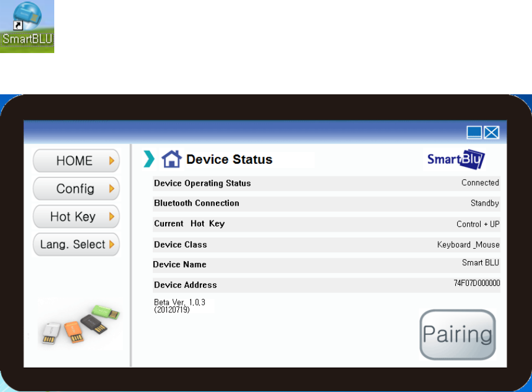Image resolution: width=532 pixels, height=392 pixels.
Task: Click the Pairing button
Action: click(x=458, y=334)
